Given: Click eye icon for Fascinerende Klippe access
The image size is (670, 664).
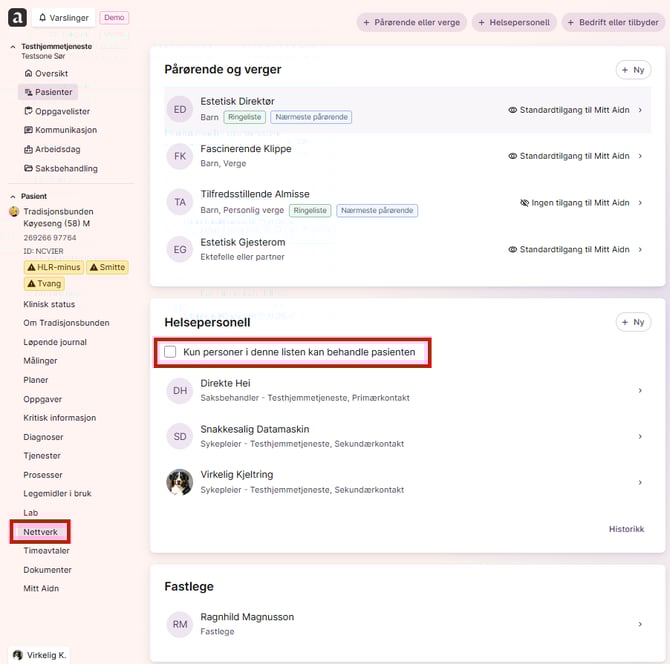Looking at the screenshot, I should pos(513,156).
